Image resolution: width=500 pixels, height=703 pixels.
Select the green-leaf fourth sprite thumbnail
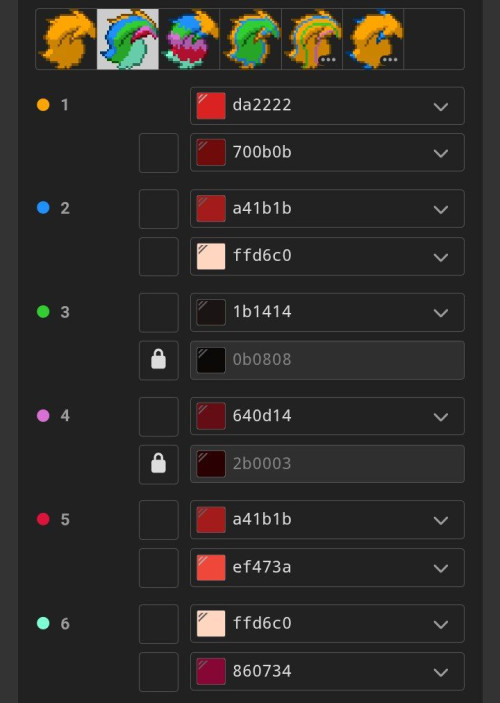(251, 39)
